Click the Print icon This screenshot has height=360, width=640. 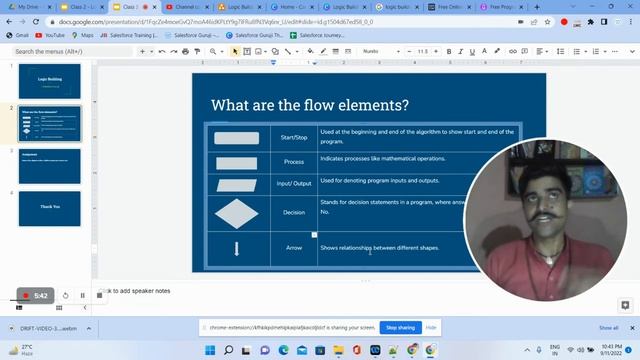[185, 51]
